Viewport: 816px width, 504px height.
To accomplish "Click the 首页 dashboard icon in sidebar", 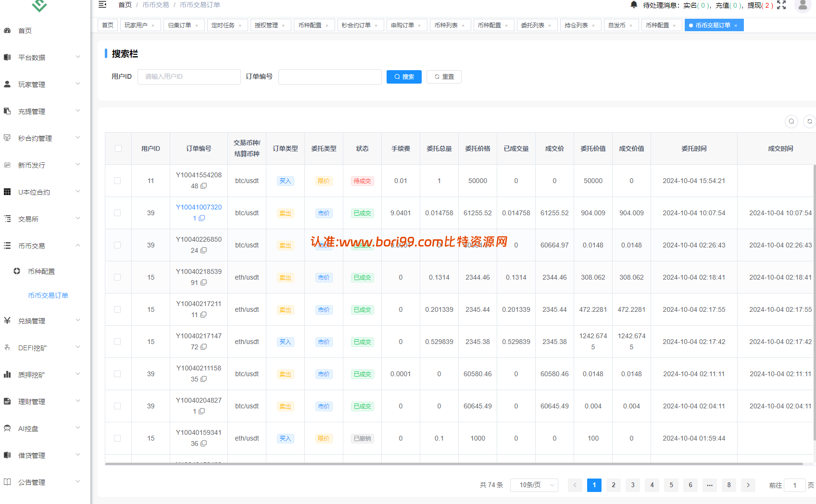I will point(7,30).
